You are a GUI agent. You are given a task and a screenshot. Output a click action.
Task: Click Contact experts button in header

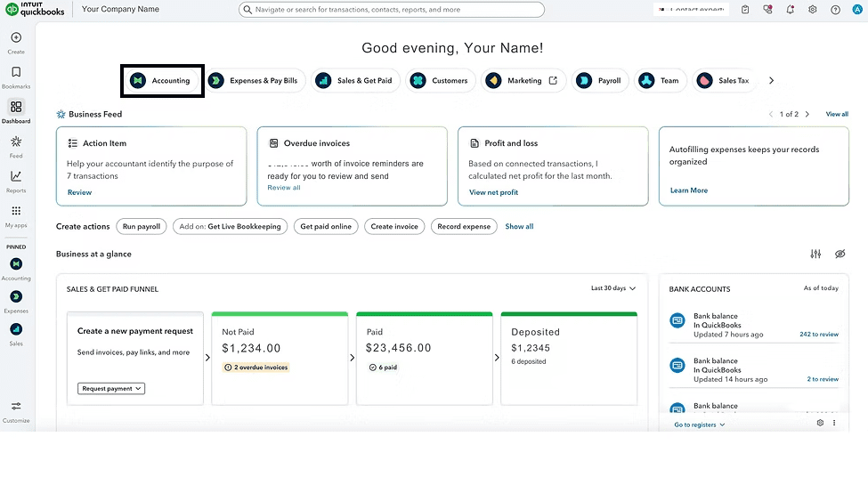692,10
